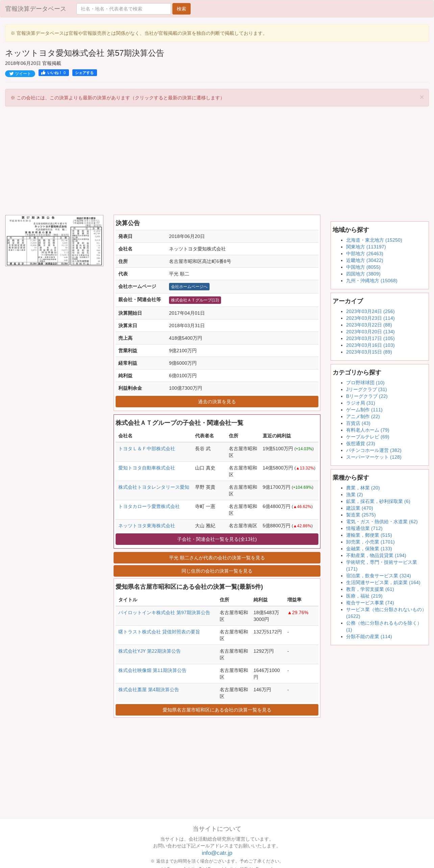
Task: Browse パチンコホール運営 (382) category
Action: tap(373, 450)
